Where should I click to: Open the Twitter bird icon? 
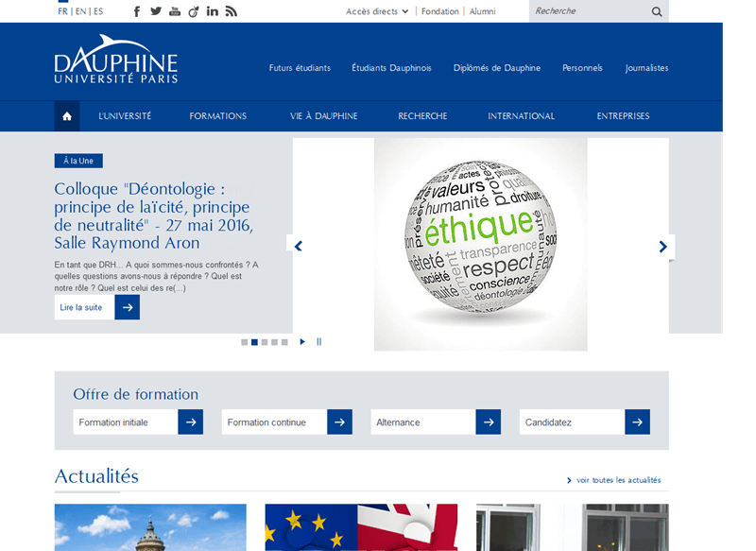click(x=156, y=11)
